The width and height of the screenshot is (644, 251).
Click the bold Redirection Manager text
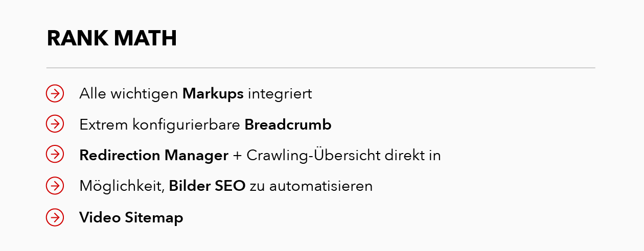(153, 156)
